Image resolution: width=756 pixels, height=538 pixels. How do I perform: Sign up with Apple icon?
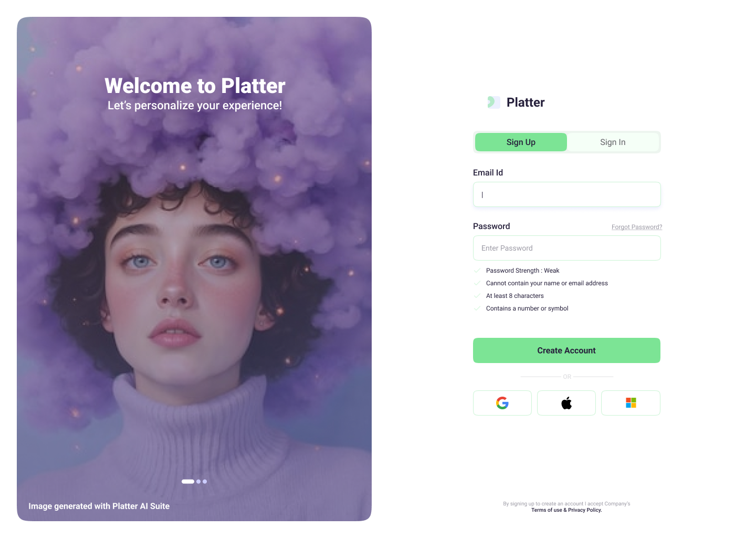(x=566, y=403)
